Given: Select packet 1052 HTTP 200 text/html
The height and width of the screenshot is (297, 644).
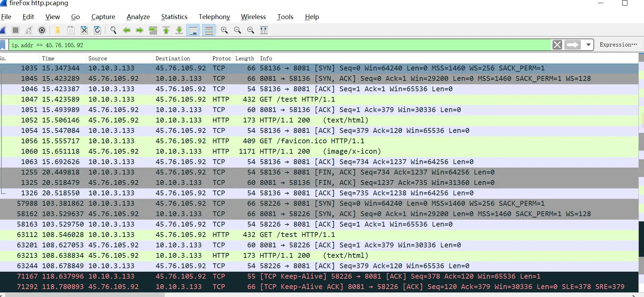Looking at the screenshot, I should point(319,120).
